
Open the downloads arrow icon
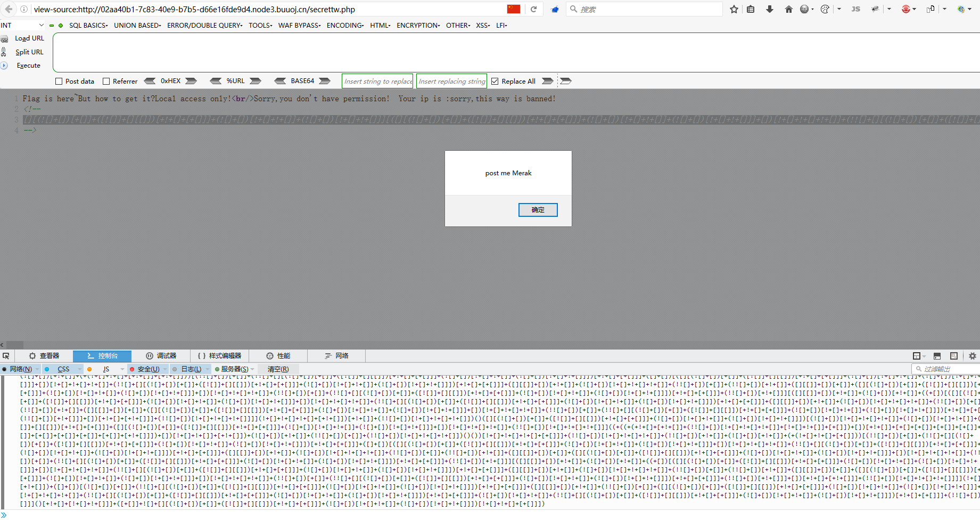coord(770,9)
